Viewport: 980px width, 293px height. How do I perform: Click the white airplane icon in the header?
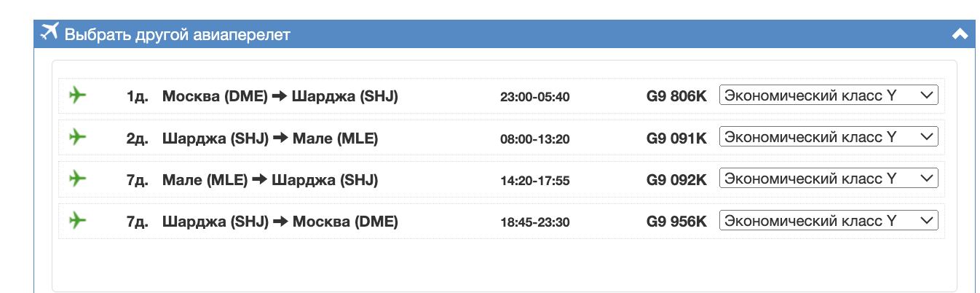click(50, 32)
